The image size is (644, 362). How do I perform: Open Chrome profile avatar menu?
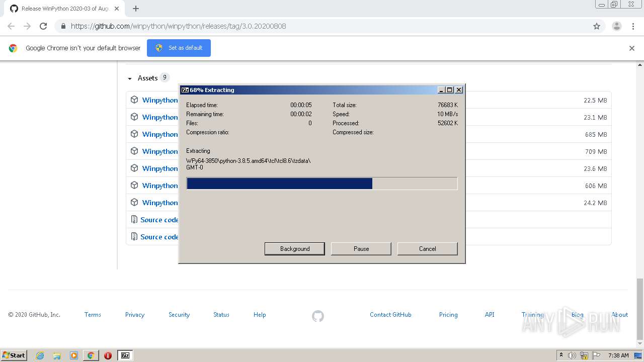pyautogui.click(x=617, y=26)
